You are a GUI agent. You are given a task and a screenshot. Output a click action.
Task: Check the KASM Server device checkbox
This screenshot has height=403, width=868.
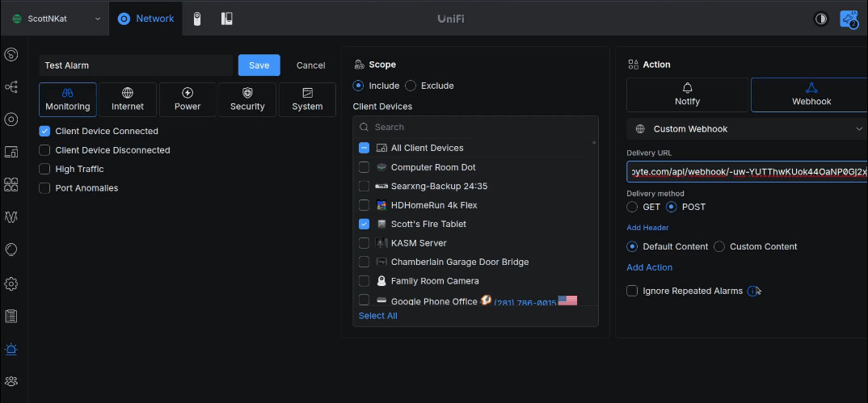pyautogui.click(x=364, y=243)
